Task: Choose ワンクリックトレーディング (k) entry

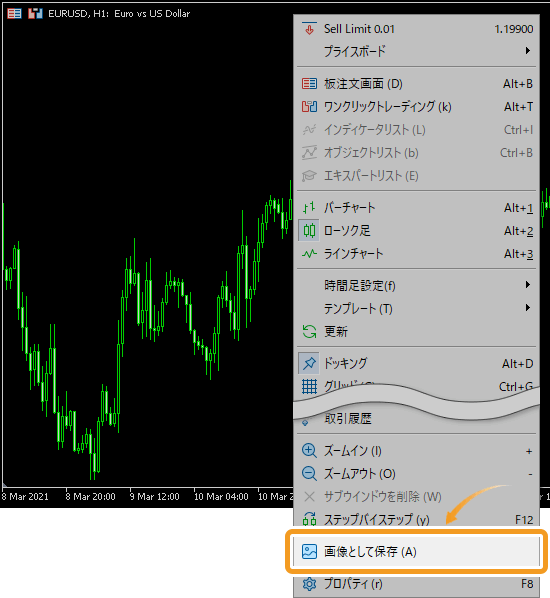Action: click(416, 107)
